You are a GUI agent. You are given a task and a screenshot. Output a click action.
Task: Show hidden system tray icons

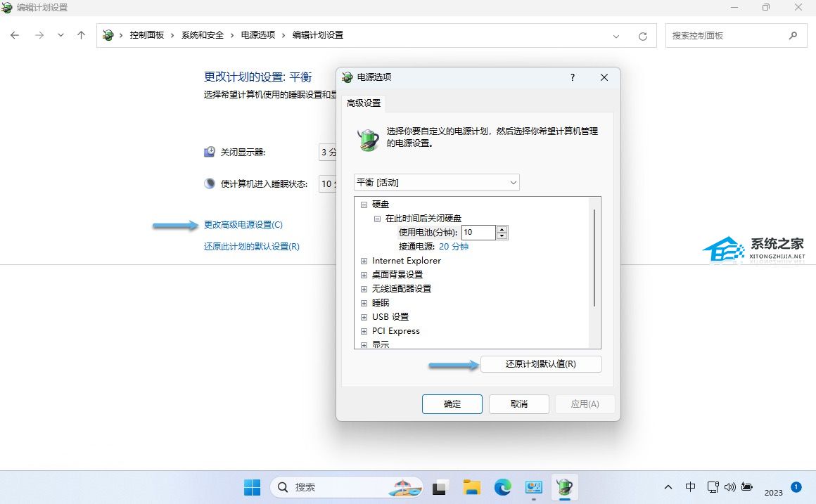click(x=668, y=487)
